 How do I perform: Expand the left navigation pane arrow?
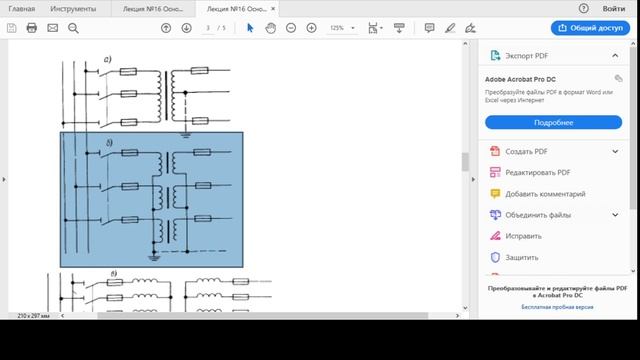(4, 179)
